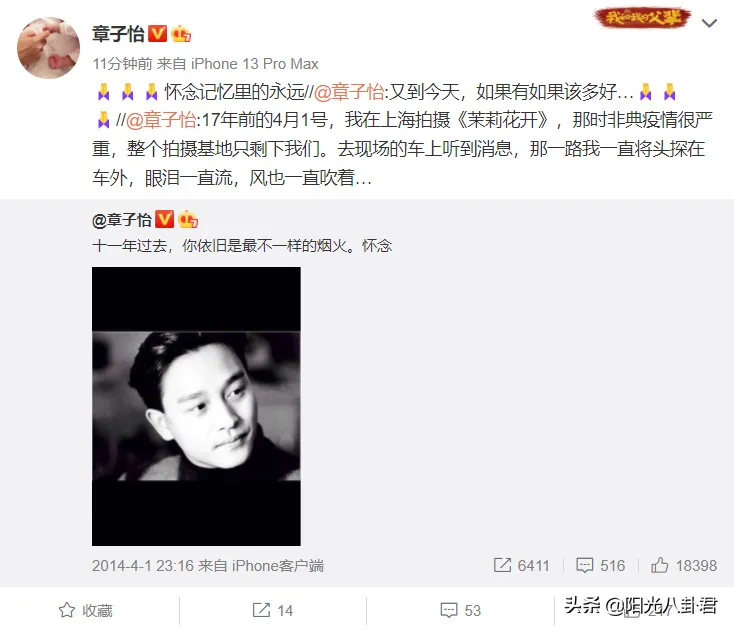This screenshot has width=734, height=631.
Task: Open bottom comments button showing 53
Action: 461,610
